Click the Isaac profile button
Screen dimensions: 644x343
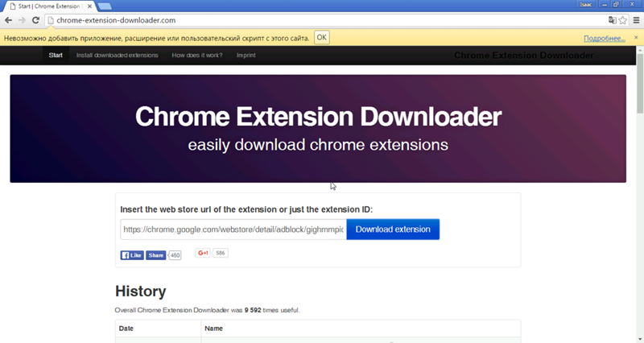[x=586, y=5]
